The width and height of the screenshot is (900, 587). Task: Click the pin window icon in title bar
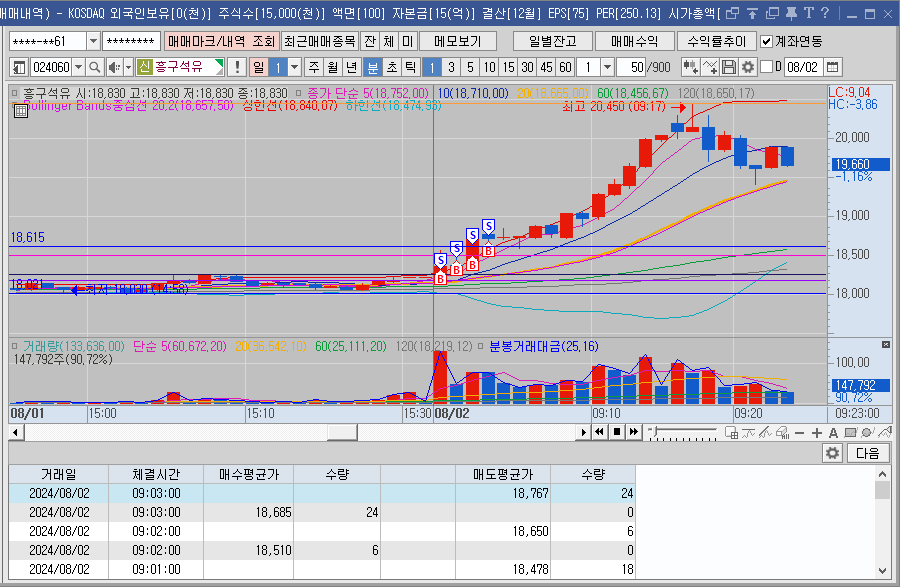792,13
